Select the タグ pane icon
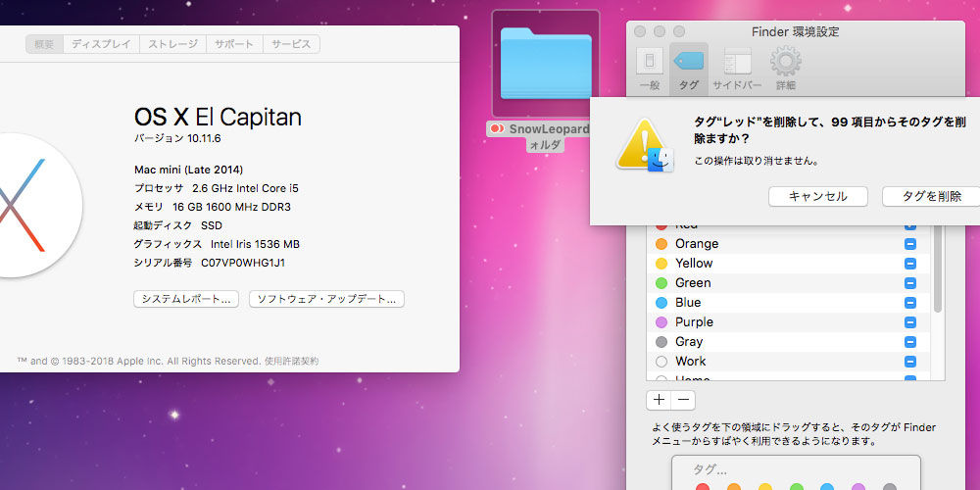The width and height of the screenshot is (980, 490). [688, 69]
